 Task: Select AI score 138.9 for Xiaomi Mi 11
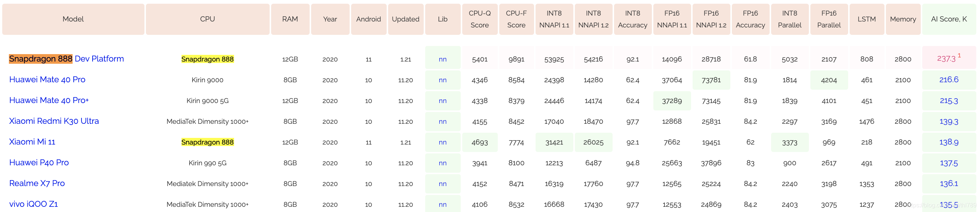(x=949, y=142)
